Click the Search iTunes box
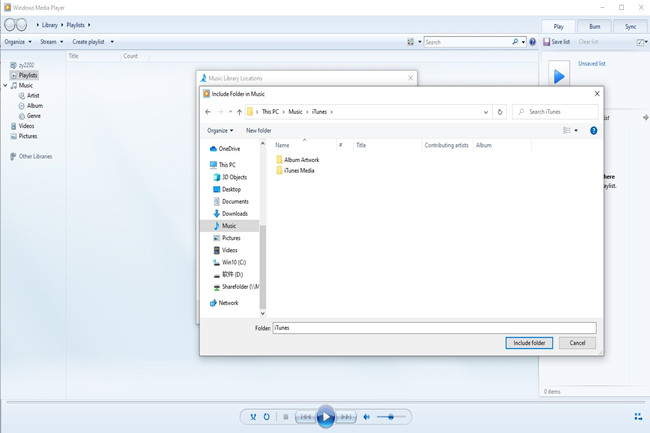This screenshot has width=650, height=433. pos(555,112)
